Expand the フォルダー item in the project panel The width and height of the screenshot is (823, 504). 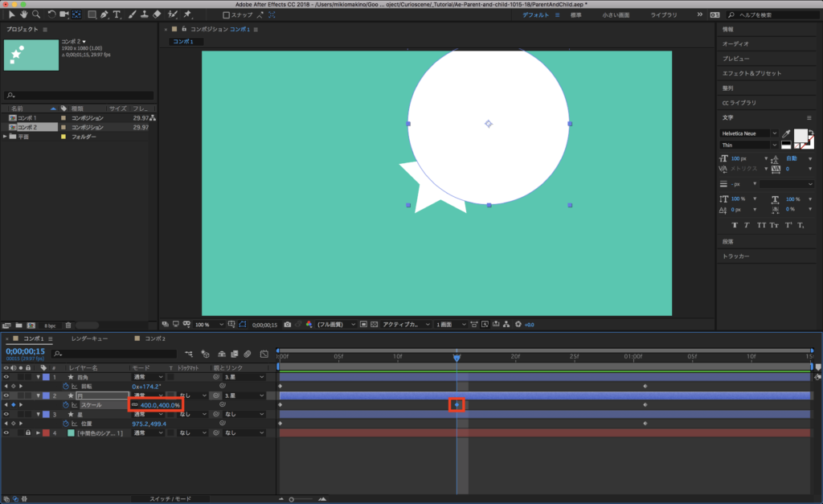[x=6, y=137]
